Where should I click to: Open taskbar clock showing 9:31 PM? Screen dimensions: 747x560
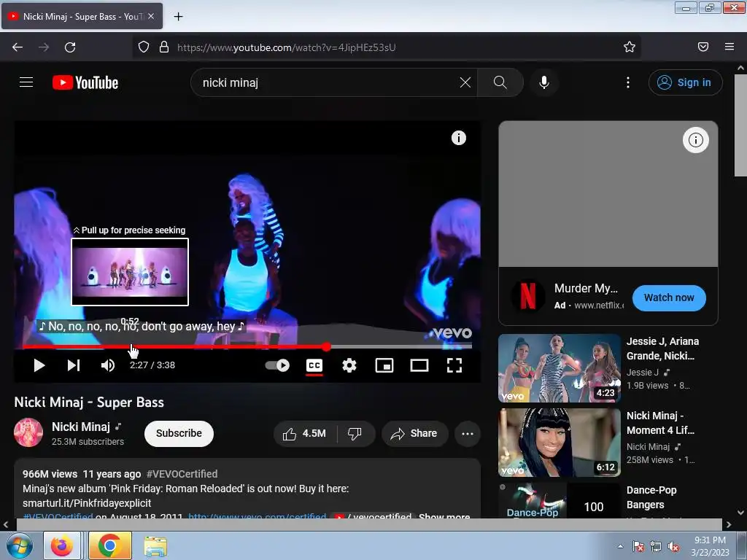[x=710, y=546]
